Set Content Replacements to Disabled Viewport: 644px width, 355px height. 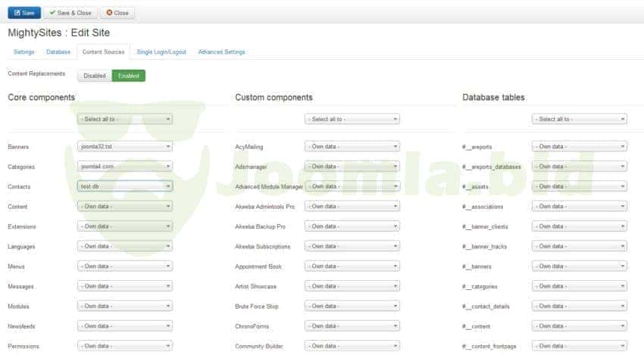[95, 76]
